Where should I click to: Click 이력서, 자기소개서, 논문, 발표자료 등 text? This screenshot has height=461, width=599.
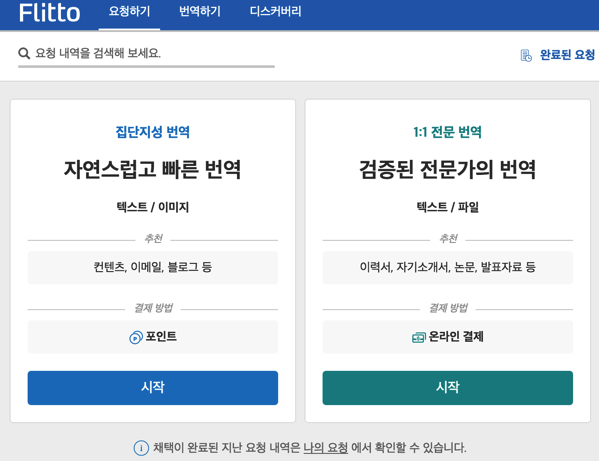coord(447,267)
